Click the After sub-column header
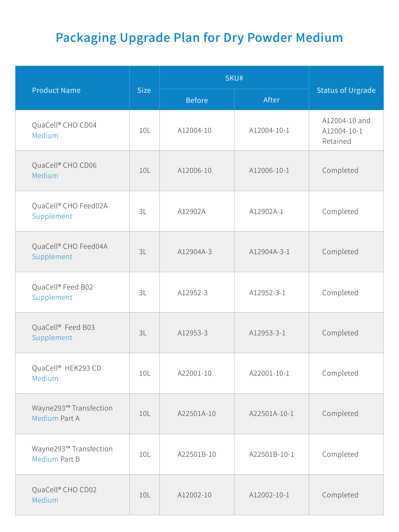This screenshot has width=399, height=532. (x=271, y=100)
